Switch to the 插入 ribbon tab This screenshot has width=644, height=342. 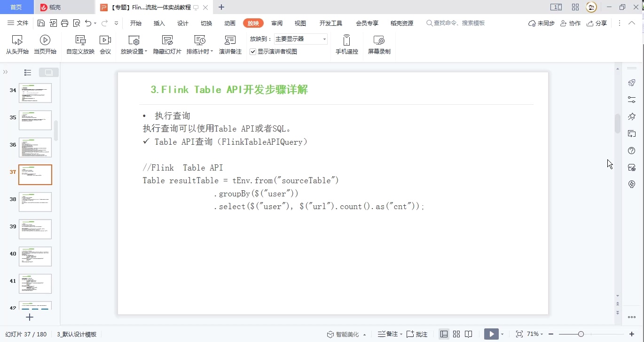(159, 23)
